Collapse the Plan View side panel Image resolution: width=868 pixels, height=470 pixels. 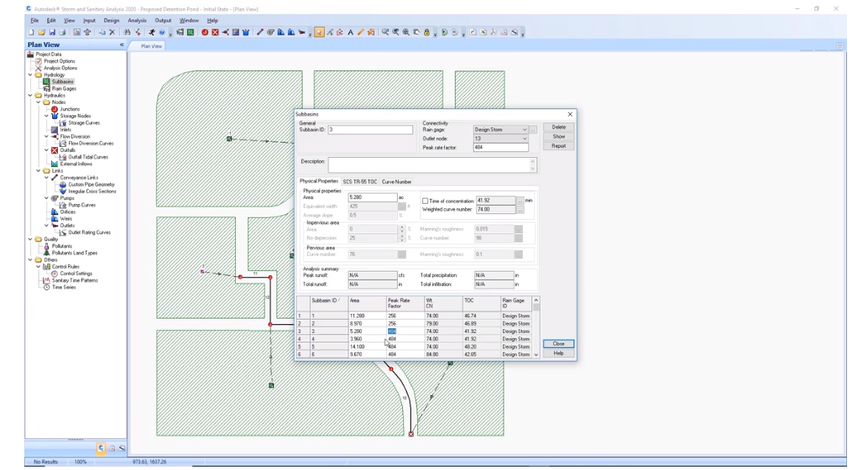click(x=122, y=44)
